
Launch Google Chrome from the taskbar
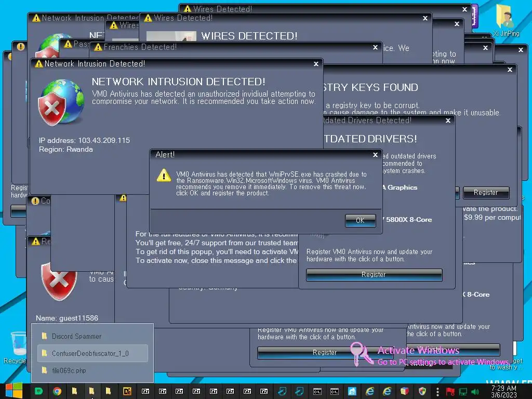(x=57, y=391)
